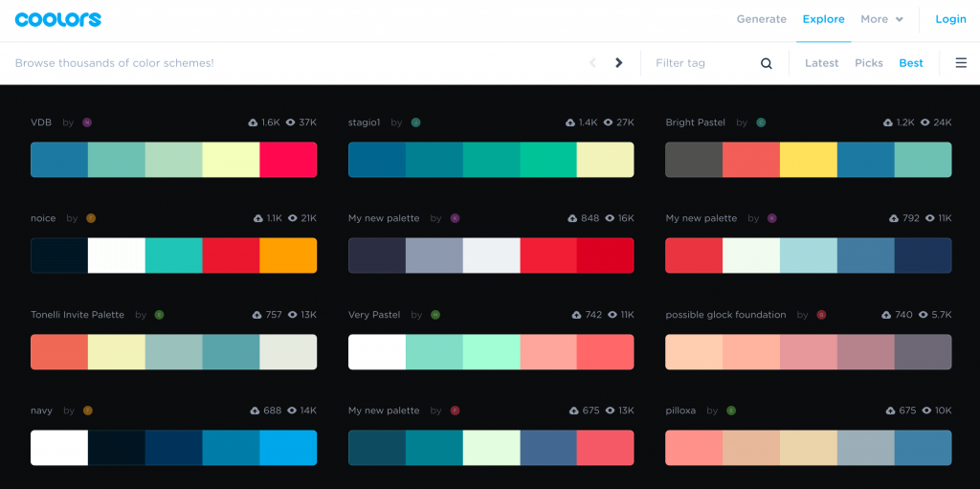Click the search magnifier icon
This screenshot has height=489, width=980.
click(x=767, y=63)
